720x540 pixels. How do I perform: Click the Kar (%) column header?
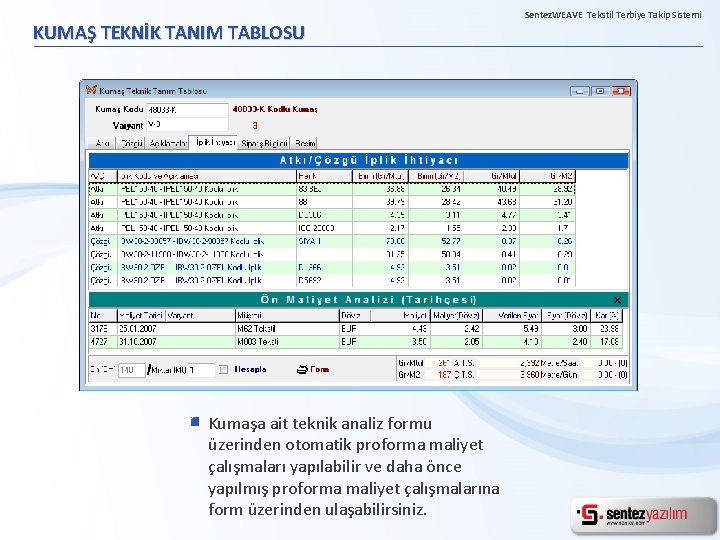click(x=607, y=315)
